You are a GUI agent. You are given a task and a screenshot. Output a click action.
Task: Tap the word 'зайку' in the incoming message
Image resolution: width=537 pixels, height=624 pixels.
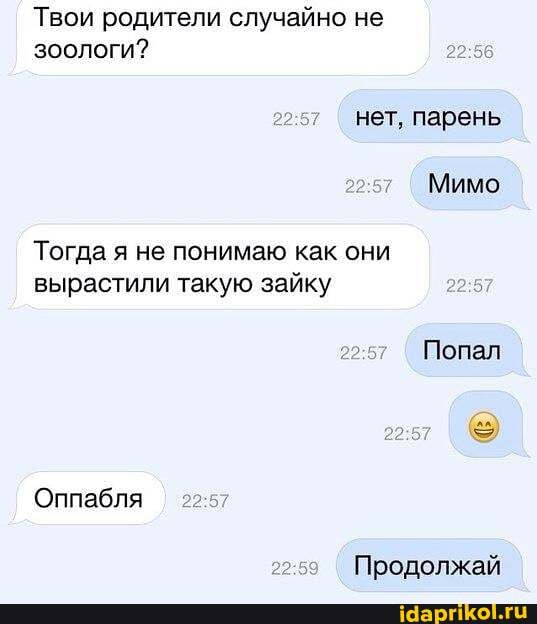coord(296,284)
